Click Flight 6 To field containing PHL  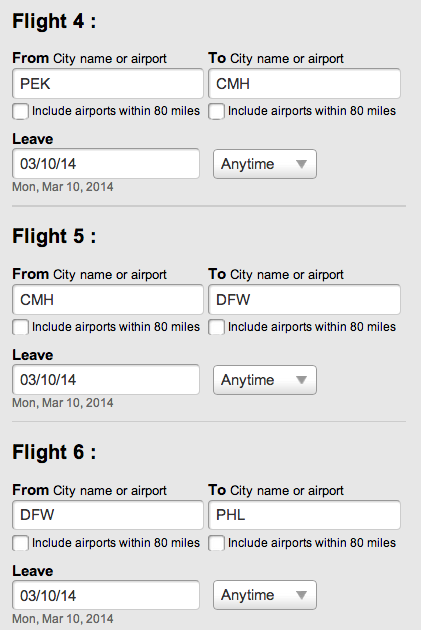point(304,515)
